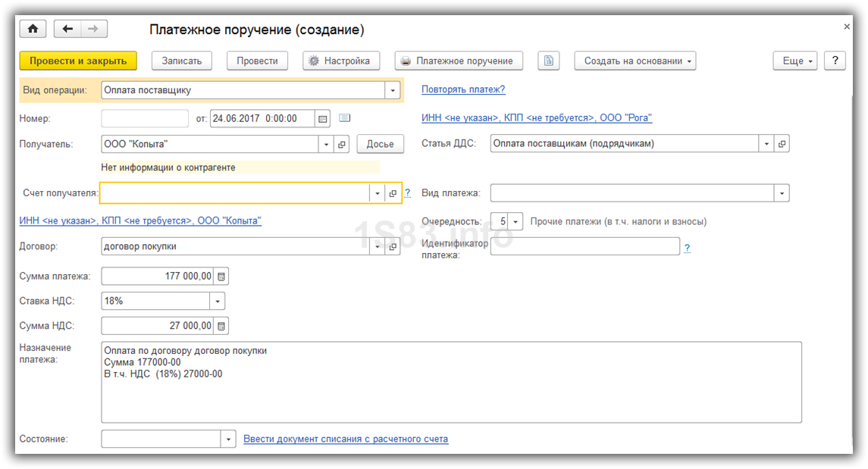The image size is (868, 469).
Task: Open the Состояние dropdown list
Action: (x=229, y=439)
